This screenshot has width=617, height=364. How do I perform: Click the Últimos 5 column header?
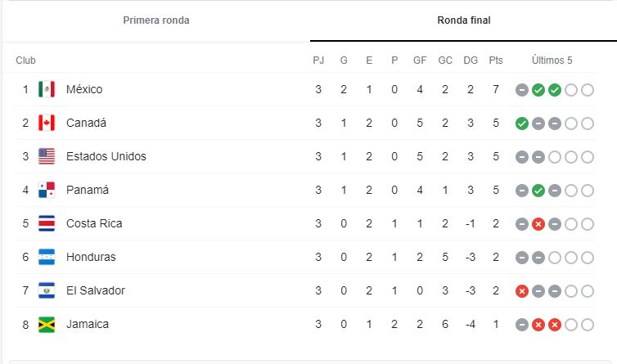552,61
